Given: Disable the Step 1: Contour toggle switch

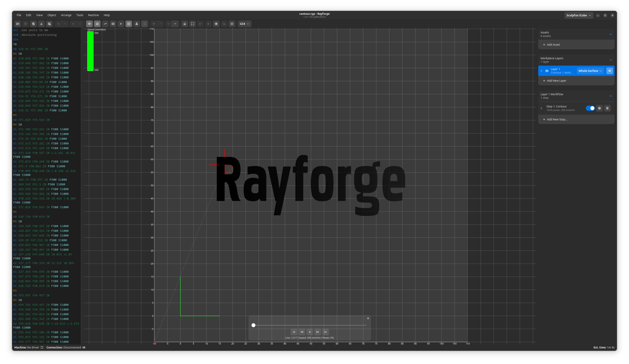Looking at the screenshot, I should [x=591, y=108].
